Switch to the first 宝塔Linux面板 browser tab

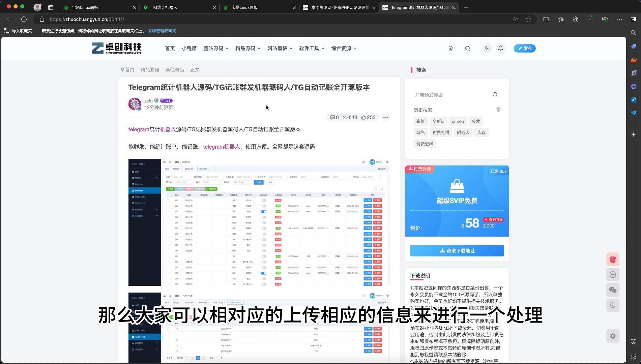(99, 7)
